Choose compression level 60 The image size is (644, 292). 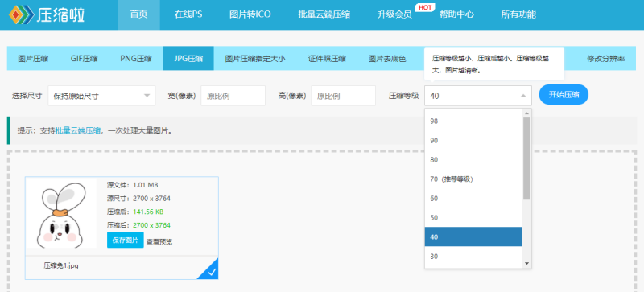pos(473,199)
